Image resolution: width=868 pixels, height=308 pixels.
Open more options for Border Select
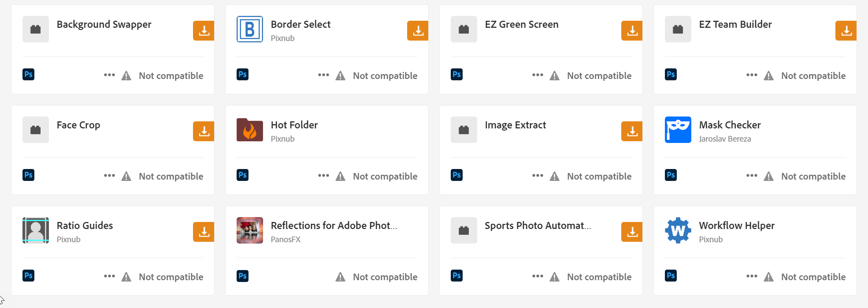pyautogui.click(x=323, y=75)
